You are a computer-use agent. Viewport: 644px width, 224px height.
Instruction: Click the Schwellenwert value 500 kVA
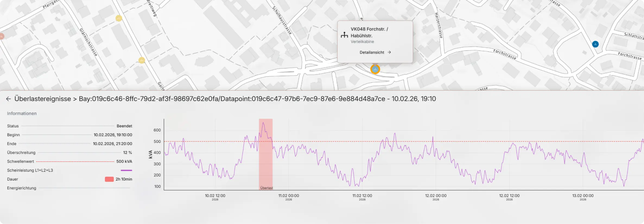pos(124,162)
